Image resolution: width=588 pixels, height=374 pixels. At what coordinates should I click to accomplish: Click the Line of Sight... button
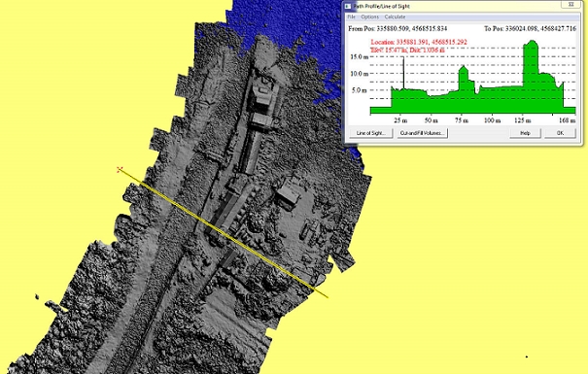pyautogui.click(x=371, y=133)
